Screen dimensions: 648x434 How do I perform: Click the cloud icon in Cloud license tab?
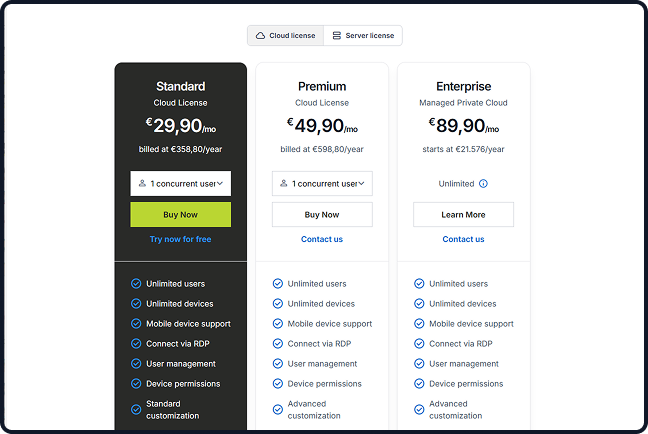point(261,36)
